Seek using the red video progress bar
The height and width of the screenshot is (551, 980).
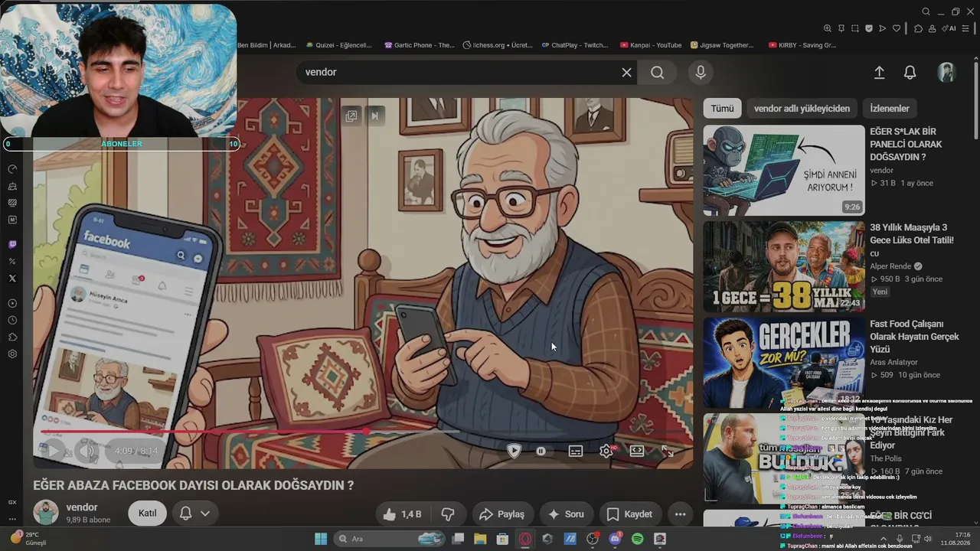point(363,432)
